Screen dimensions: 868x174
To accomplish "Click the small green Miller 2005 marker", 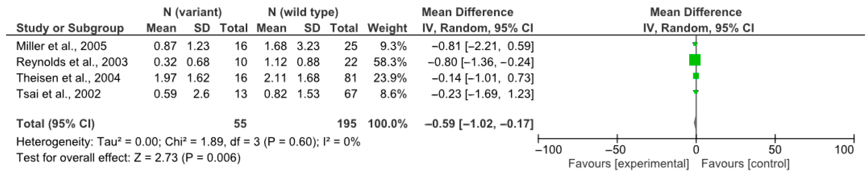I will 695,44.
